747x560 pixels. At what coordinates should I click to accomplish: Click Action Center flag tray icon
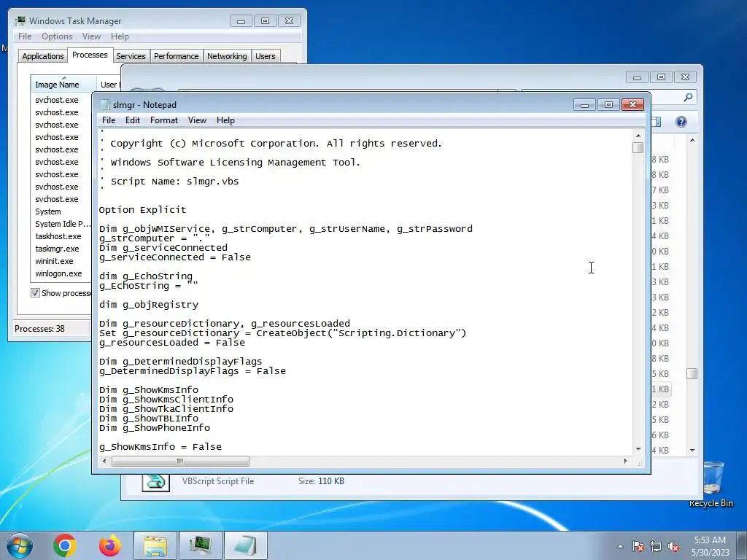click(x=638, y=547)
